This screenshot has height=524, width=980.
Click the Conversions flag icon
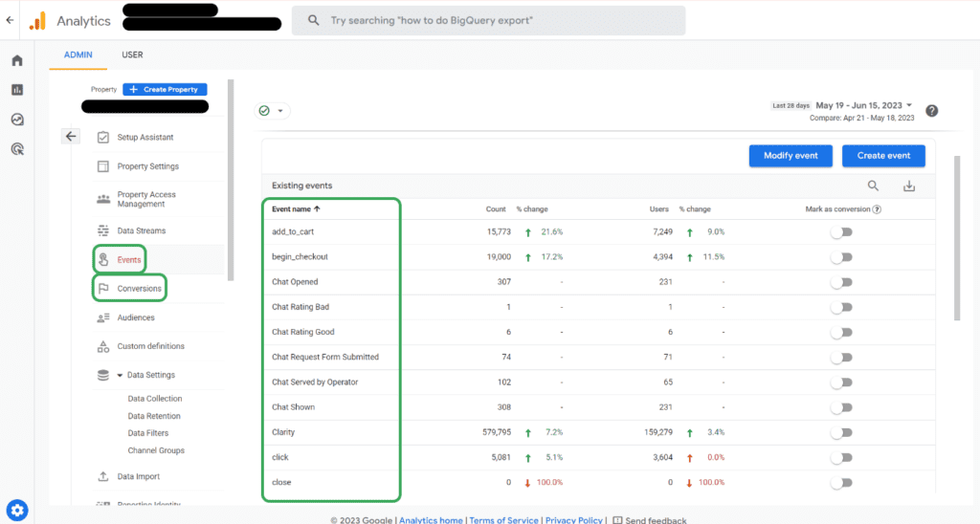(x=103, y=288)
